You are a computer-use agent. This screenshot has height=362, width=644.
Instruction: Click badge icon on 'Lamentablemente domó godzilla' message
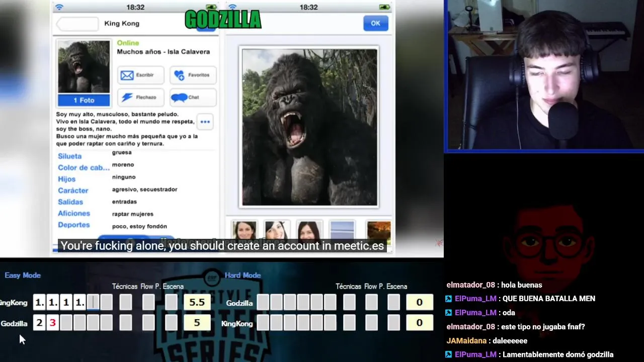[448, 354]
